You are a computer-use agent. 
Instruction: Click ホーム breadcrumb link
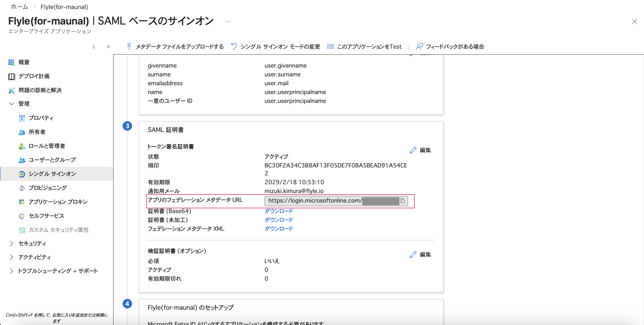tap(20, 7)
